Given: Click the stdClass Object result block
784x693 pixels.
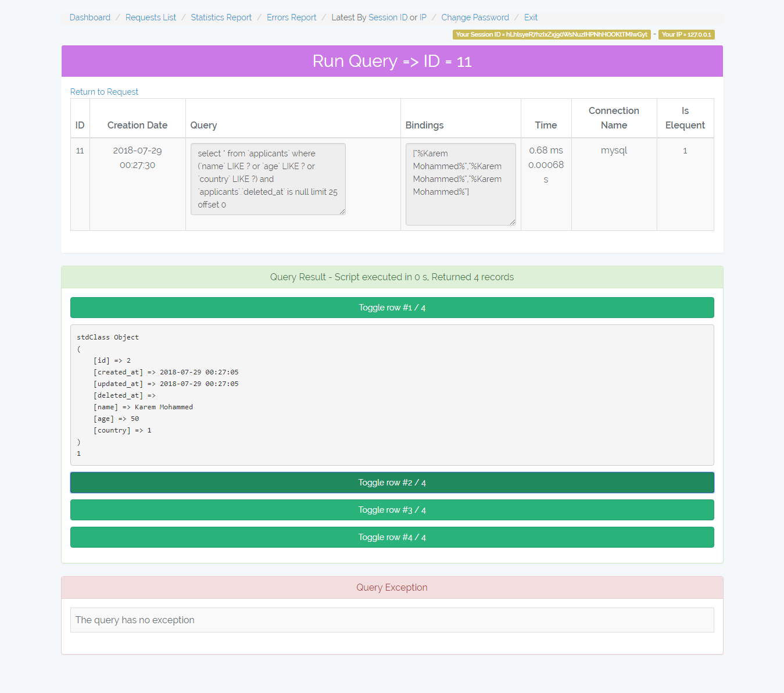Looking at the screenshot, I should pos(392,395).
